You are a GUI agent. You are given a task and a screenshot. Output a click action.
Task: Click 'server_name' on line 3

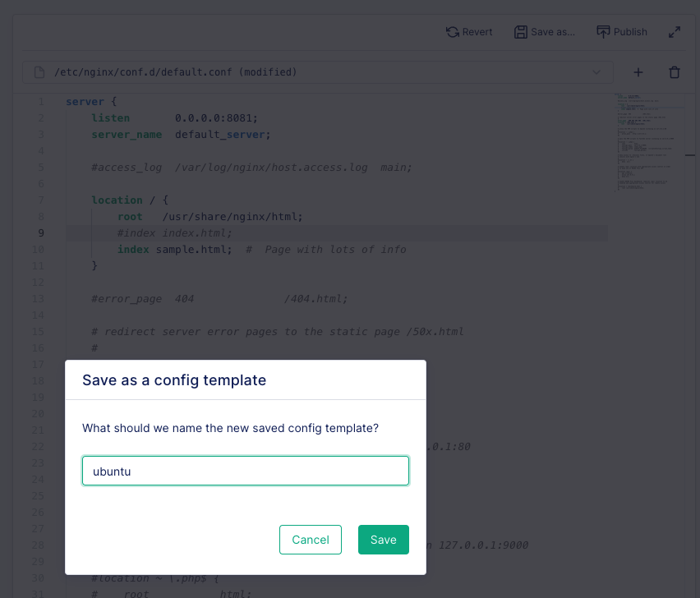tap(127, 135)
